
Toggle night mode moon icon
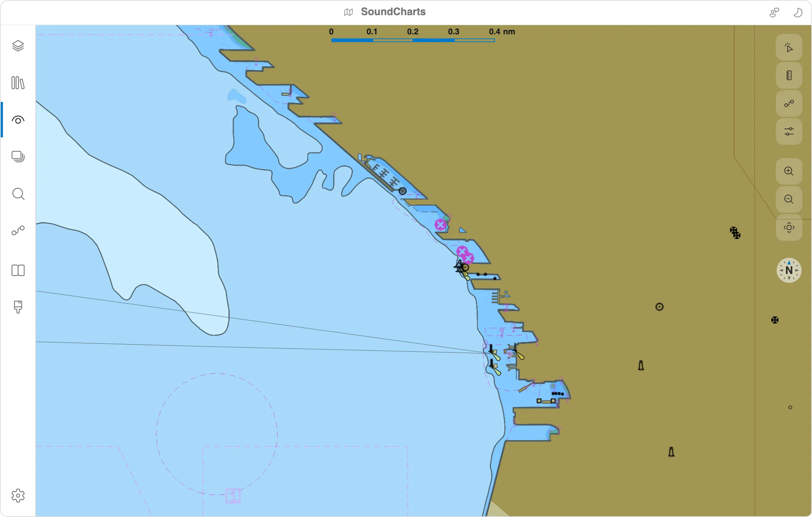tap(798, 12)
